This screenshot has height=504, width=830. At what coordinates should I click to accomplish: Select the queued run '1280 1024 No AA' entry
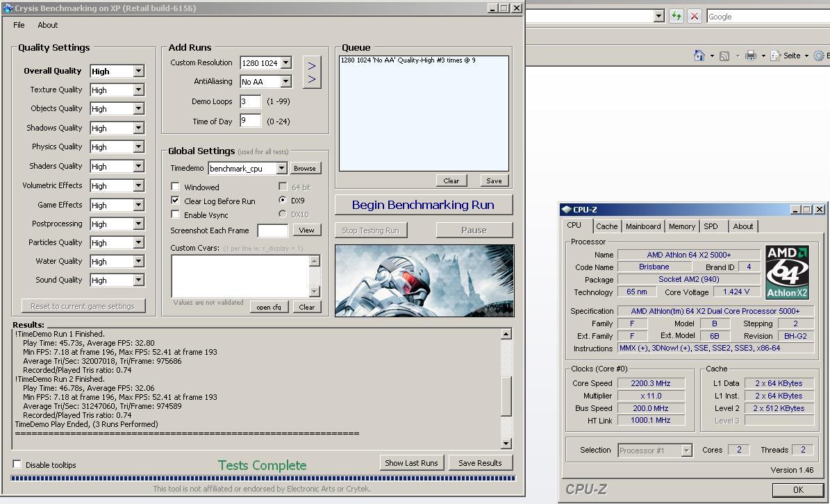(x=408, y=60)
